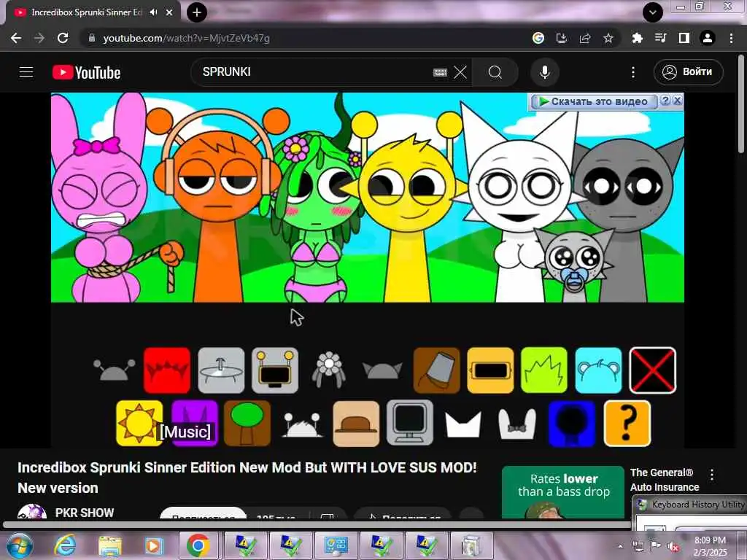The height and width of the screenshot is (560, 747).
Task: Go to YouTube home via logo
Action: (x=86, y=72)
